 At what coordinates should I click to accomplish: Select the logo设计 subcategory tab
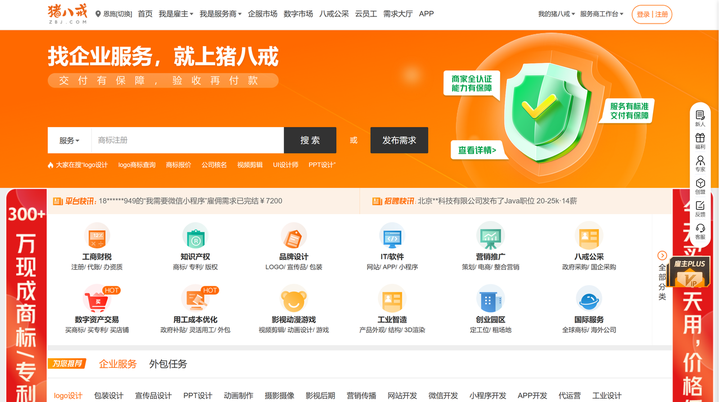click(x=68, y=396)
